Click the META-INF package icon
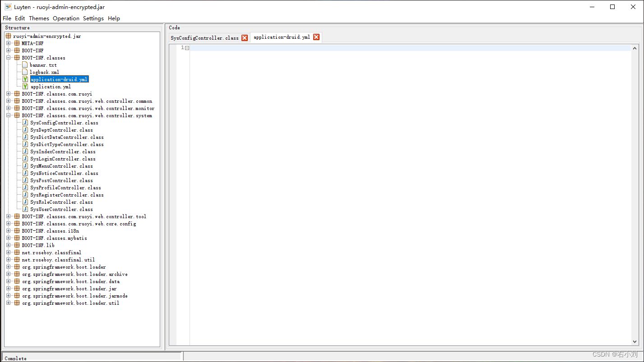The height and width of the screenshot is (362, 644). [x=17, y=43]
